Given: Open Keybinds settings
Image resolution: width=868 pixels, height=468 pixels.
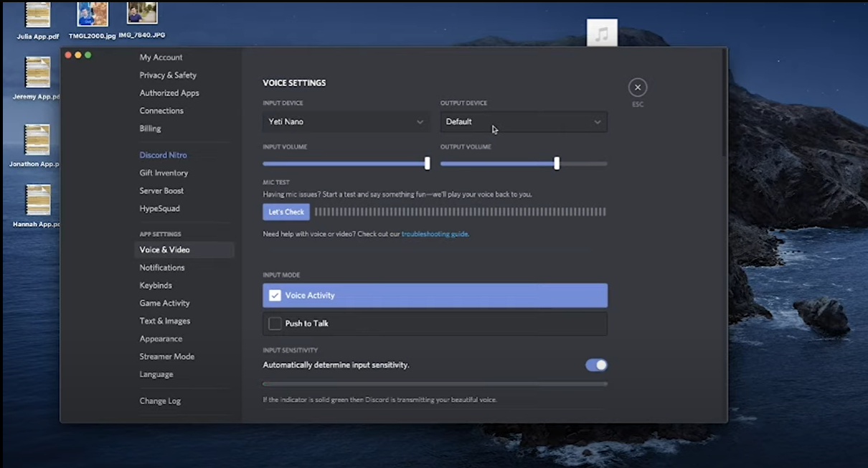Looking at the screenshot, I should coord(156,286).
